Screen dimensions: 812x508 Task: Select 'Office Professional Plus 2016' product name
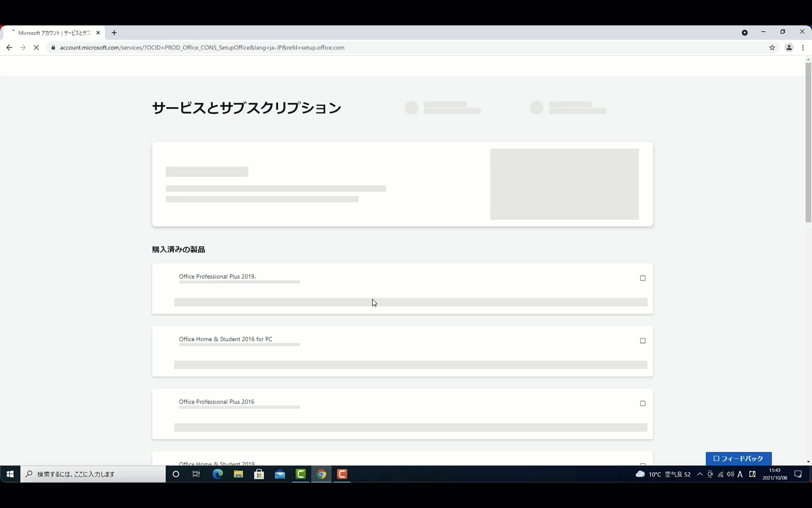pos(217,402)
